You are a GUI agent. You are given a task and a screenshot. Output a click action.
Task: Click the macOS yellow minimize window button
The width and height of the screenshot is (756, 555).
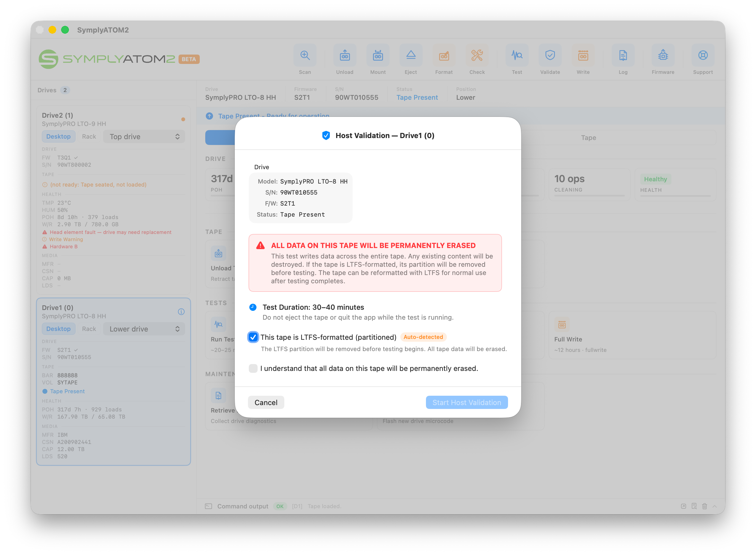tap(52, 30)
